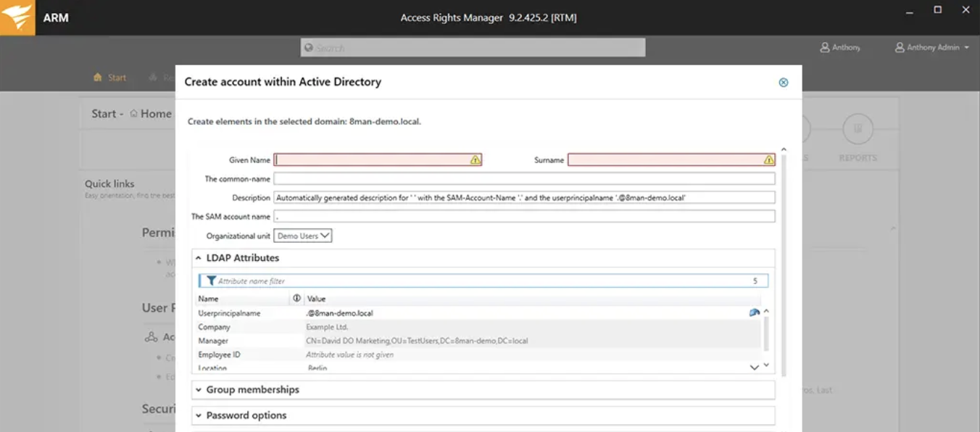The width and height of the screenshot is (980, 432).
Task: Click the Start home icon in navigation
Action: coord(98,78)
